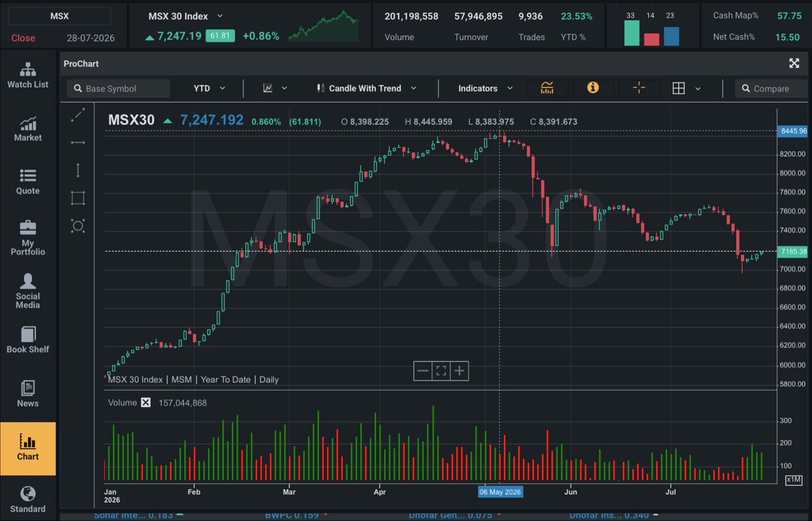The width and height of the screenshot is (812, 521).
Task: Click the MSX30 symbol title in chart
Action: pos(131,120)
